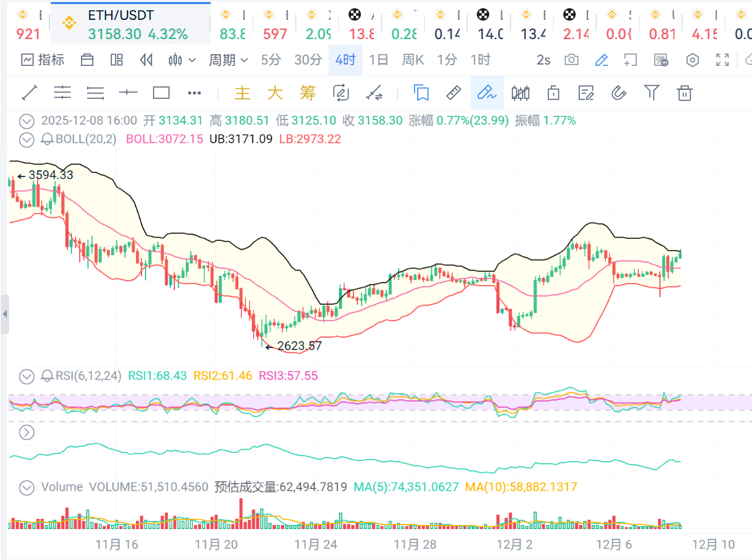Toggle the RSI indicator alert bell
This screenshot has width=752, height=560.
(x=47, y=376)
